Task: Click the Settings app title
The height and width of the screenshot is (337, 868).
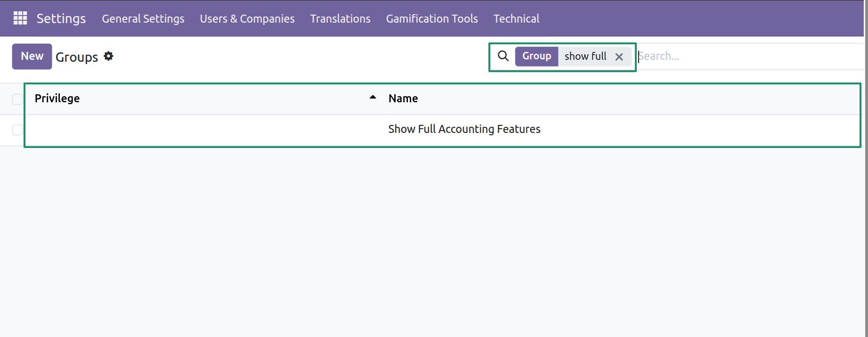Action: 61,18
